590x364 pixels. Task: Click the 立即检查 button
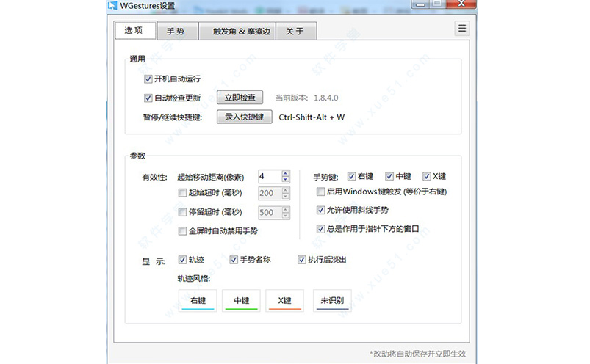pos(240,98)
